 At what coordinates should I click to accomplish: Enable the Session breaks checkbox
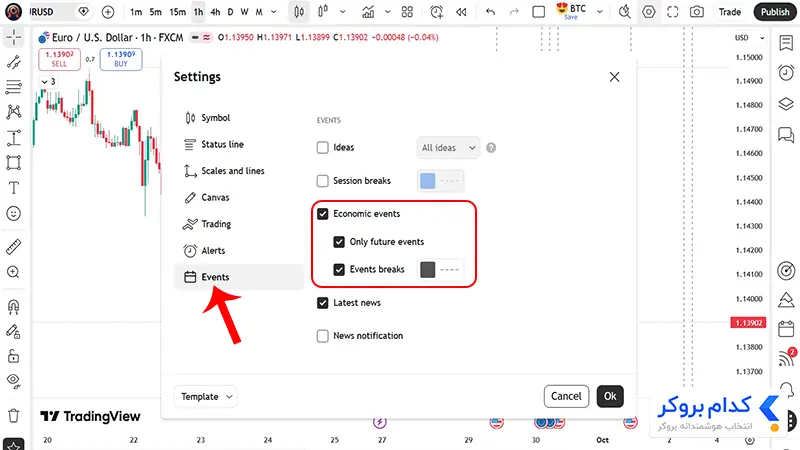[322, 181]
